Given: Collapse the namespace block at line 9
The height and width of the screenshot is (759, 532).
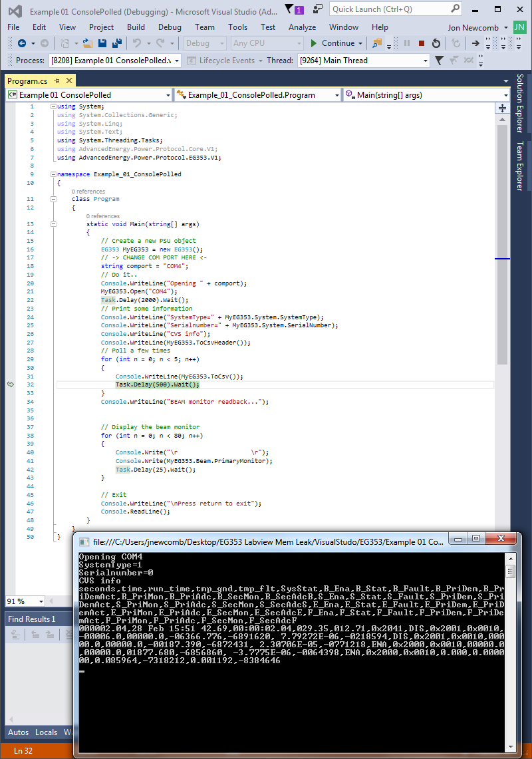Looking at the screenshot, I should pyautogui.click(x=53, y=174).
